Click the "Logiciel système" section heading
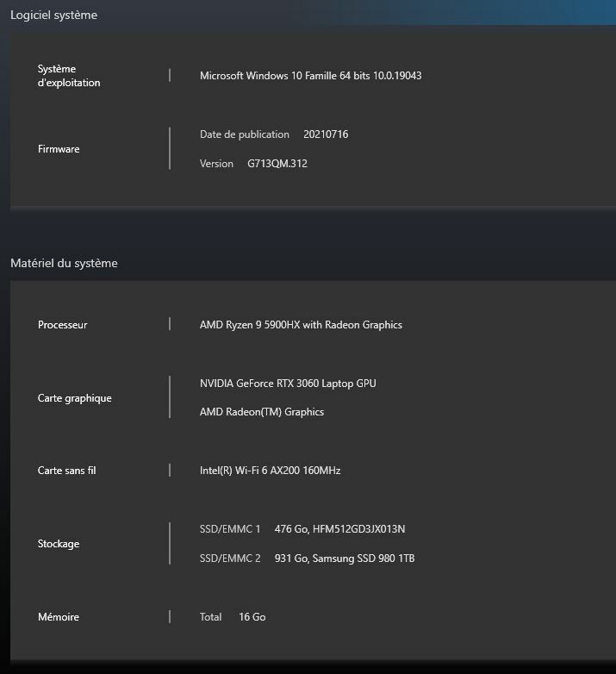The height and width of the screenshot is (674, 616). (53, 15)
